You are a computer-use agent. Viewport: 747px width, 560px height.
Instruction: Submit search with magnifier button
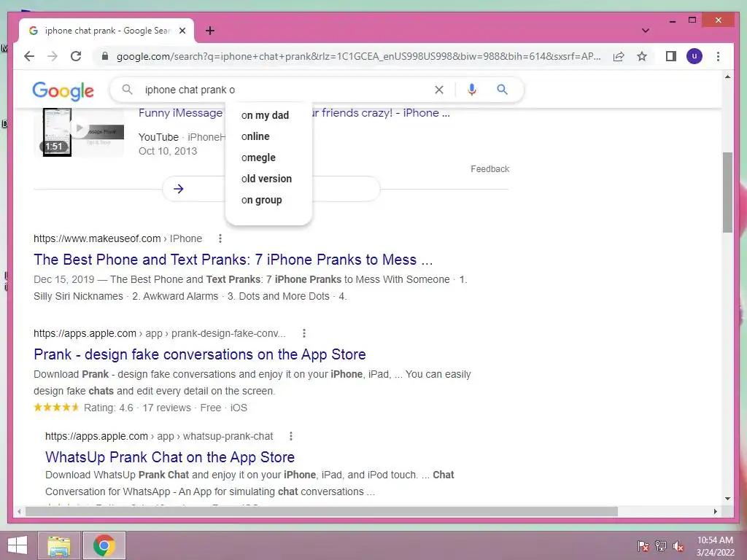[502, 90]
